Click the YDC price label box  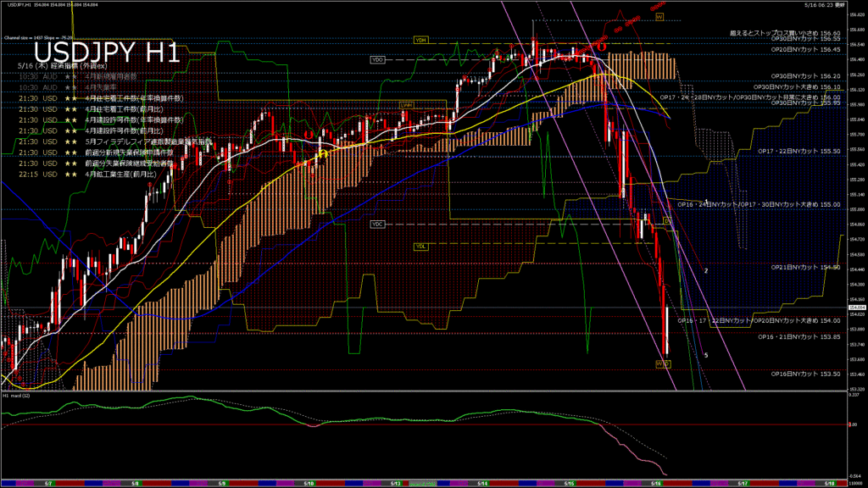coord(378,224)
